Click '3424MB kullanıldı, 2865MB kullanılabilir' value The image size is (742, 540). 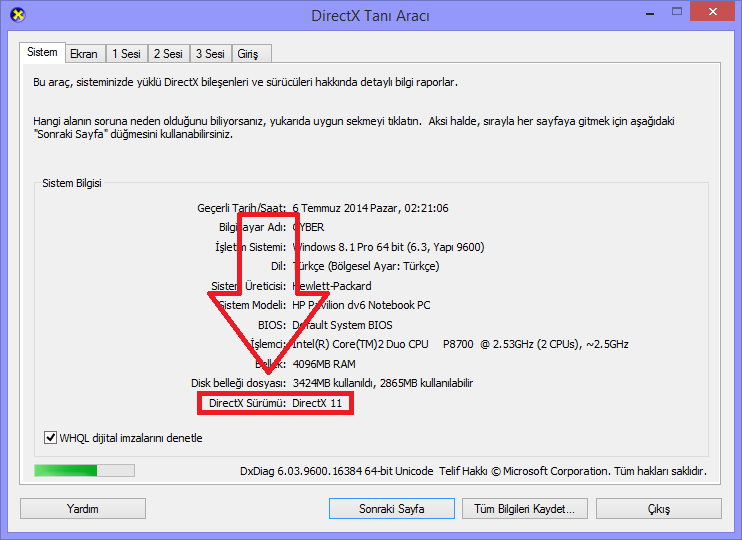(x=383, y=383)
